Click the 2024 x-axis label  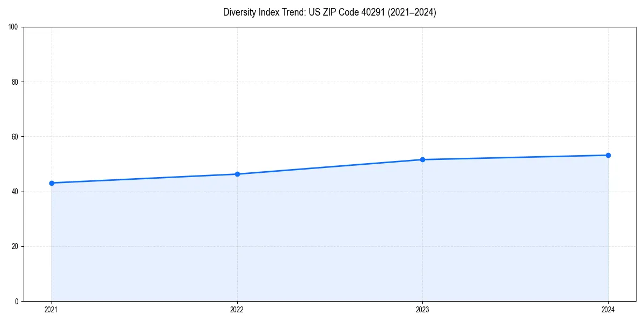(608, 310)
